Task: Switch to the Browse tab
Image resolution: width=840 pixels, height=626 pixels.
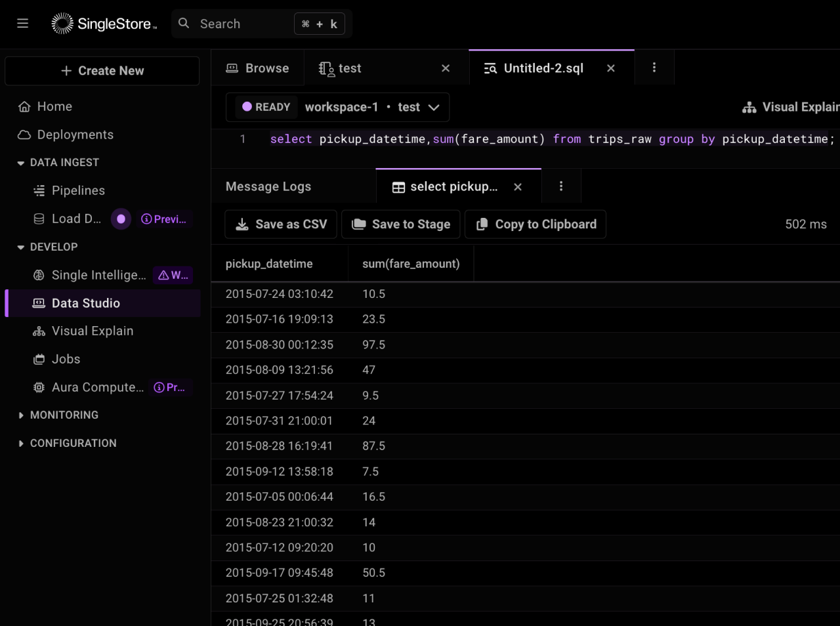Action: (x=258, y=68)
